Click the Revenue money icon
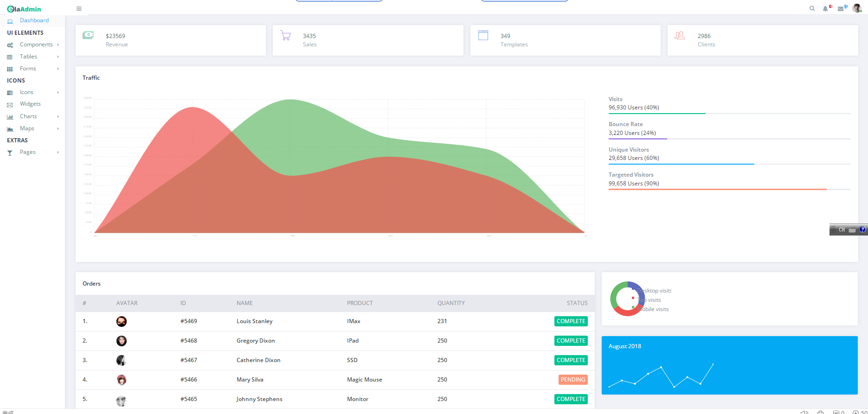The height and width of the screenshot is (414, 868). click(x=88, y=35)
